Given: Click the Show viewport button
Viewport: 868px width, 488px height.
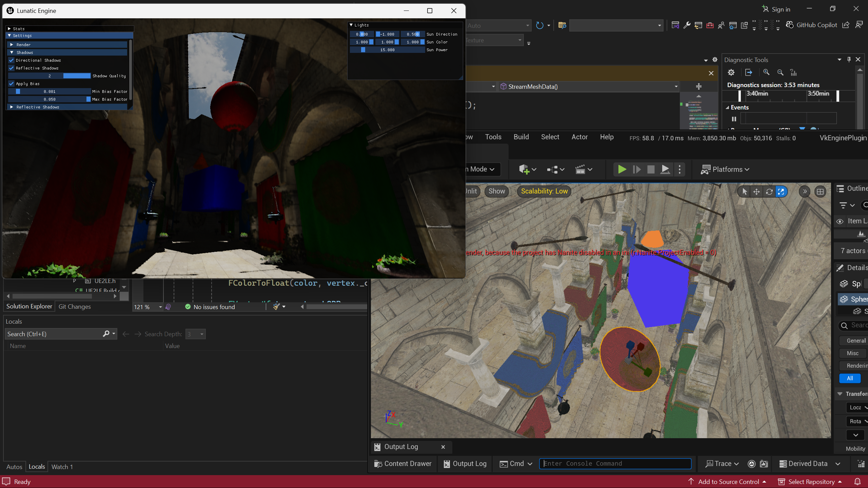Looking at the screenshot, I should (497, 191).
